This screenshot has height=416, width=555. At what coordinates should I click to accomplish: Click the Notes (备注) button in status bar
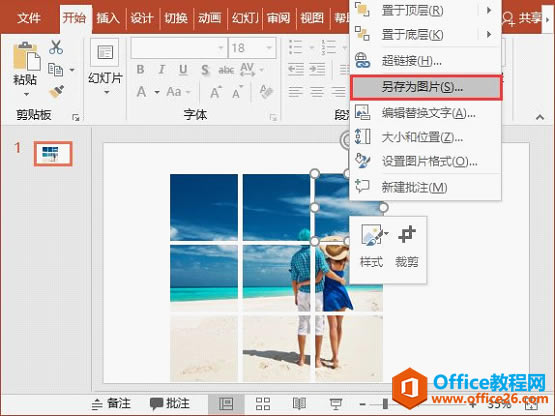pos(111,403)
